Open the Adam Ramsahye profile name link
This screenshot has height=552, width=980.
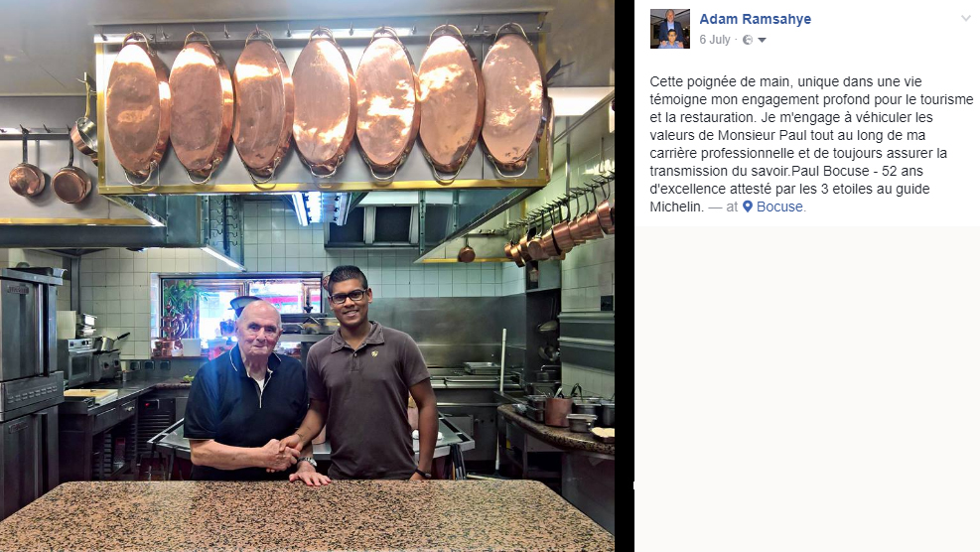(755, 19)
